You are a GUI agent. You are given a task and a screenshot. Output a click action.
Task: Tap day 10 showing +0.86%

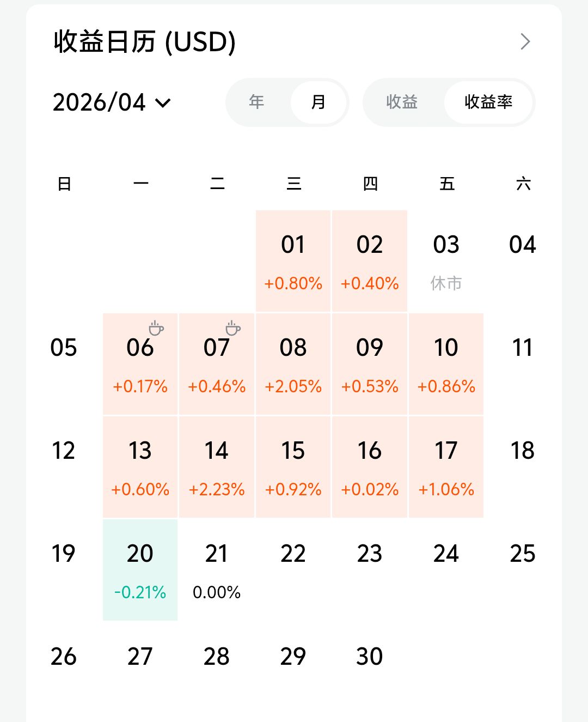pyautogui.click(x=446, y=363)
